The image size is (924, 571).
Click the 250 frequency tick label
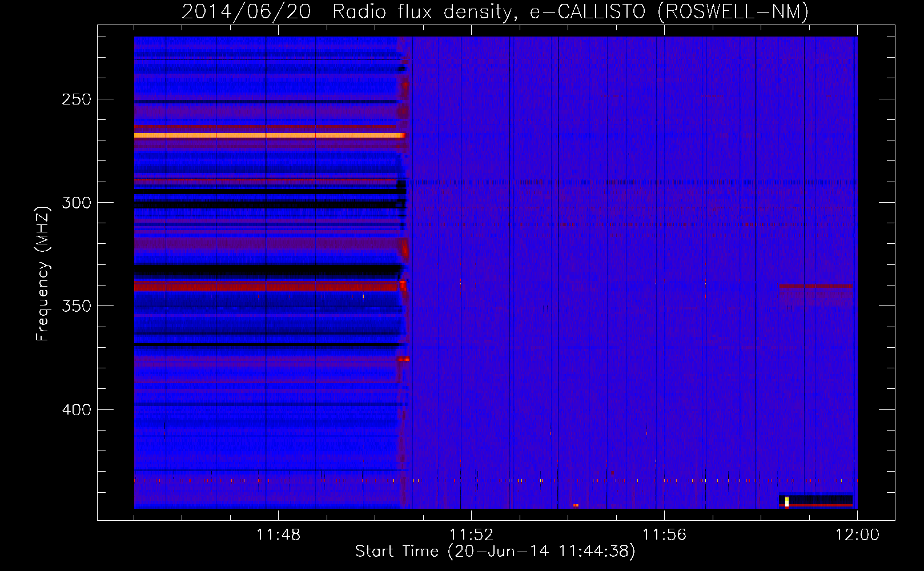tap(77, 99)
